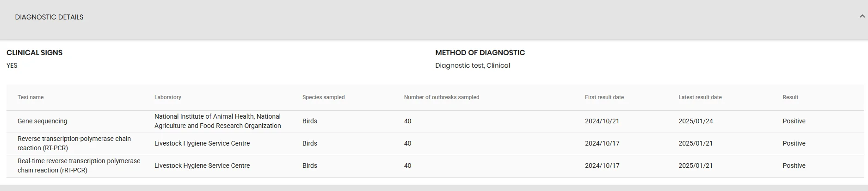Select the RT-PCR test name cell
The height and width of the screenshot is (191, 868).
click(74, 143)
